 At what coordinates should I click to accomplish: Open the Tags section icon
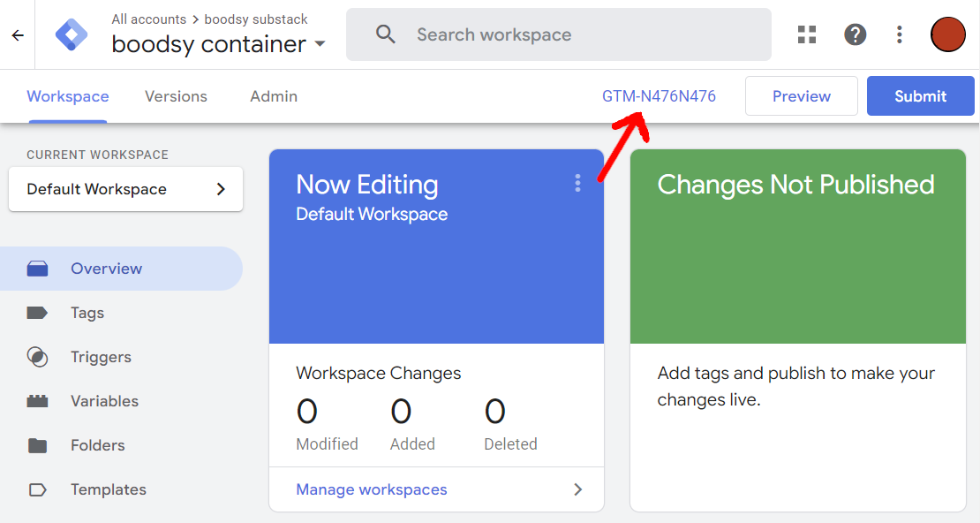coord(37,312)
